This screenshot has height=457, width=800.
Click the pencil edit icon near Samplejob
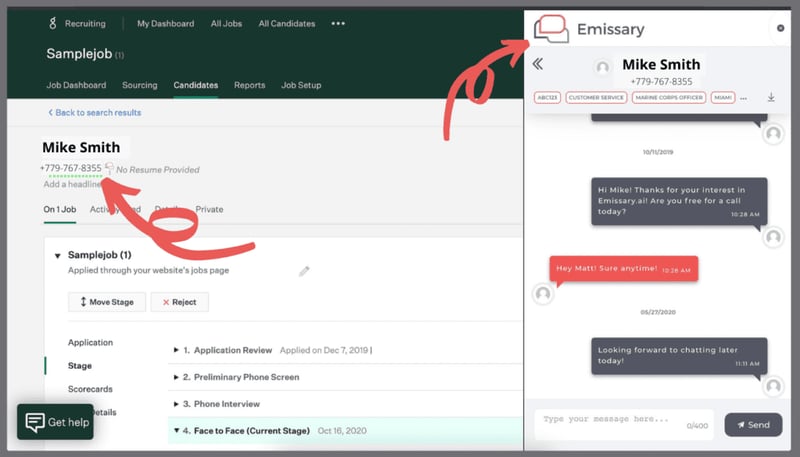click(304, 271)
